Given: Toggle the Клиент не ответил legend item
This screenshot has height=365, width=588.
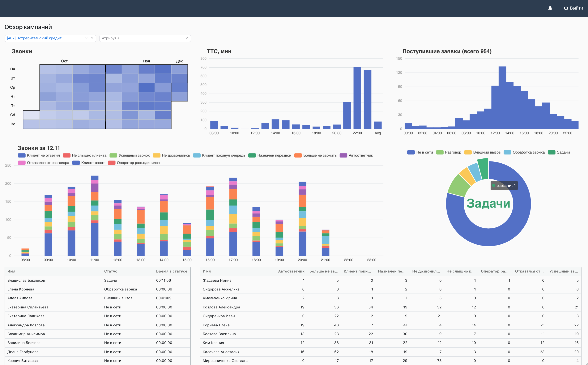Looking at the screenshot, I should pyautogui.click(x=39, y=156).
